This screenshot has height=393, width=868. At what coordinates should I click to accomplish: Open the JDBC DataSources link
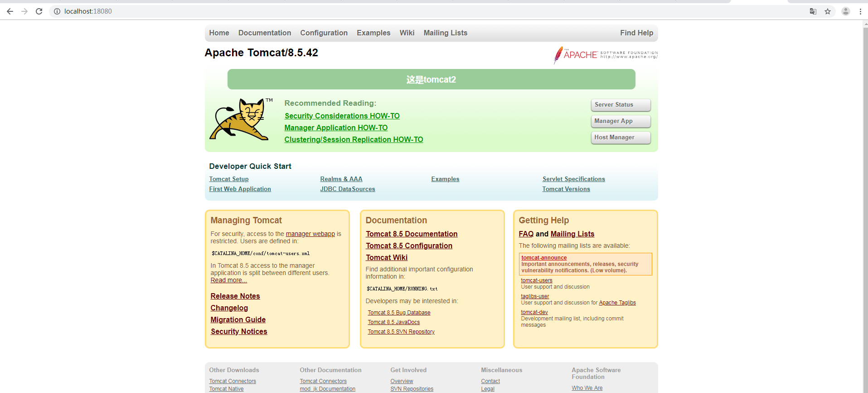pyautogui.click(x=348, y=189)
